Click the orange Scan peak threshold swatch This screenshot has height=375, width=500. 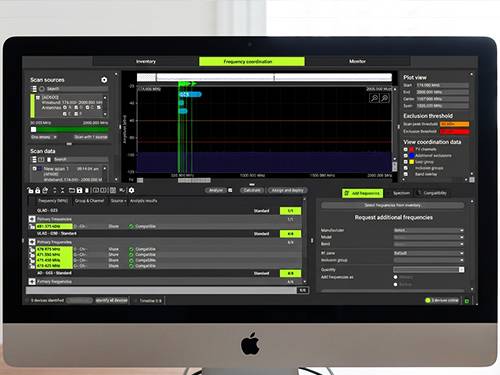tap(454, 124)
